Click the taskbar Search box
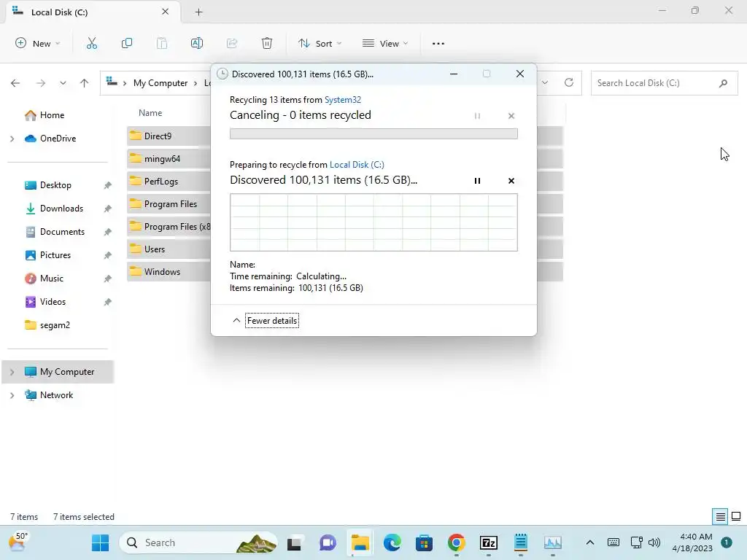The height and width of the screenshot is (560, 747). pyautogui.click(x=199, y=542)
